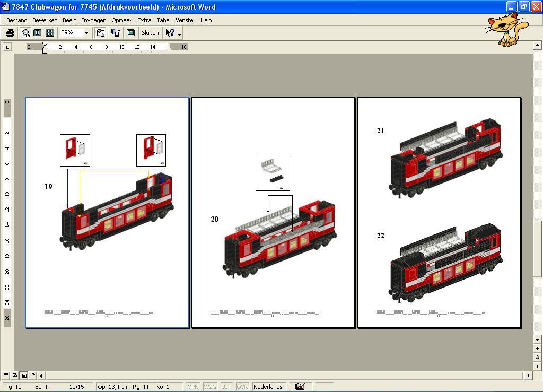Click the step 19 door parts box on left
The height and width of the screenshot is (392, 543).
pos(75,150)
